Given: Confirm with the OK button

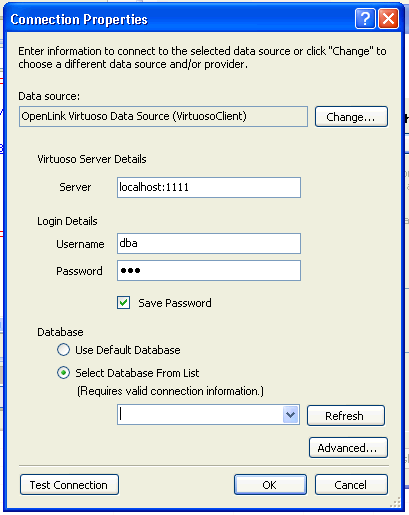Looking at the screenshot, I should [270, 485].
